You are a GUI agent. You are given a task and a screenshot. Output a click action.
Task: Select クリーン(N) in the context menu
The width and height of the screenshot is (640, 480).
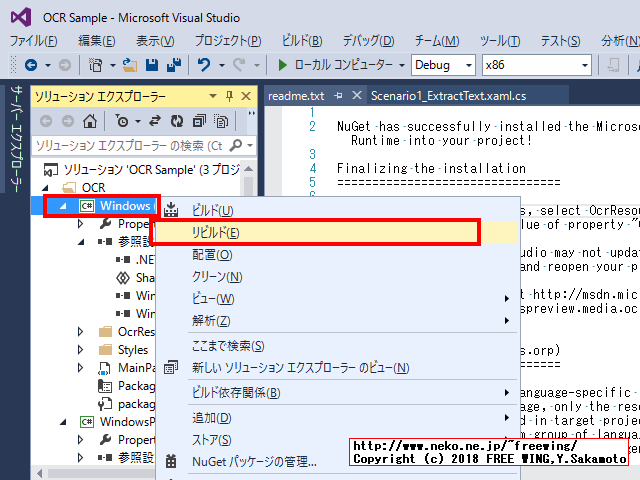tap(338, 277)
